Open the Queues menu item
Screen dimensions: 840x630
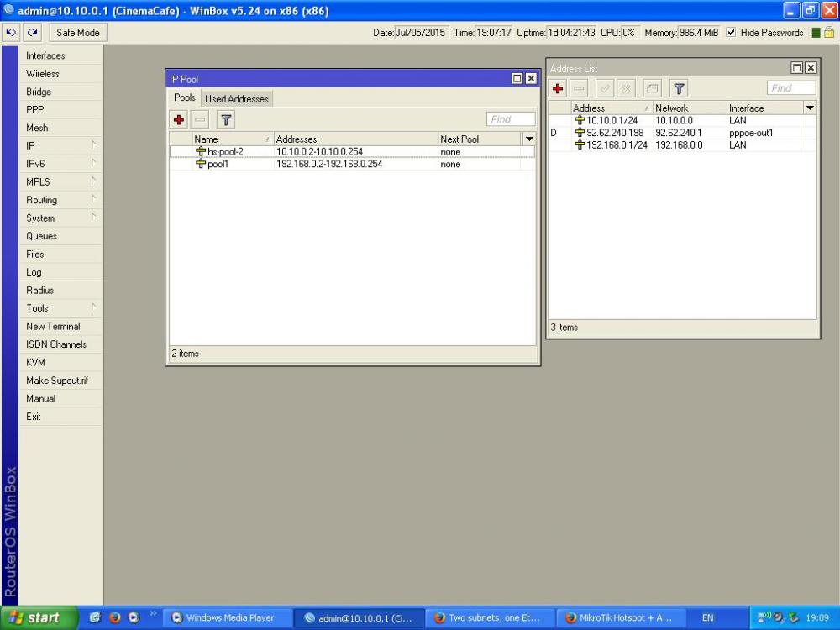(x=41, y=236)
